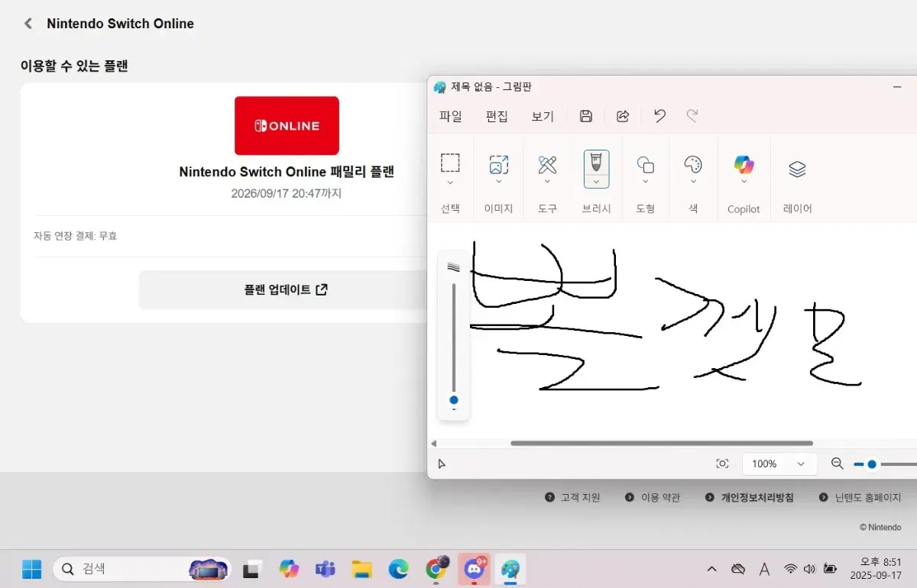This screenshot has height=588, width=917.
Task: Open the 파일 (File) menu
Action: coord(451,116)
